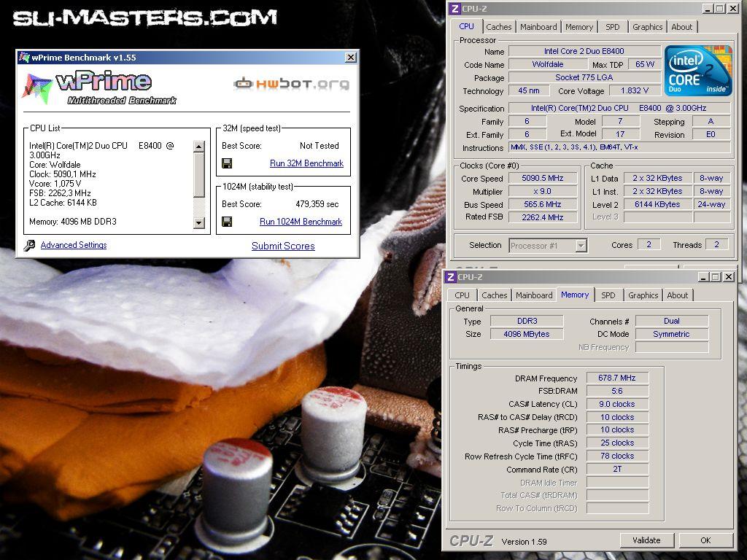Maximize the lower CPU-Z window
747x560 pixels.
pyautogui.click(x=716, y=276)
